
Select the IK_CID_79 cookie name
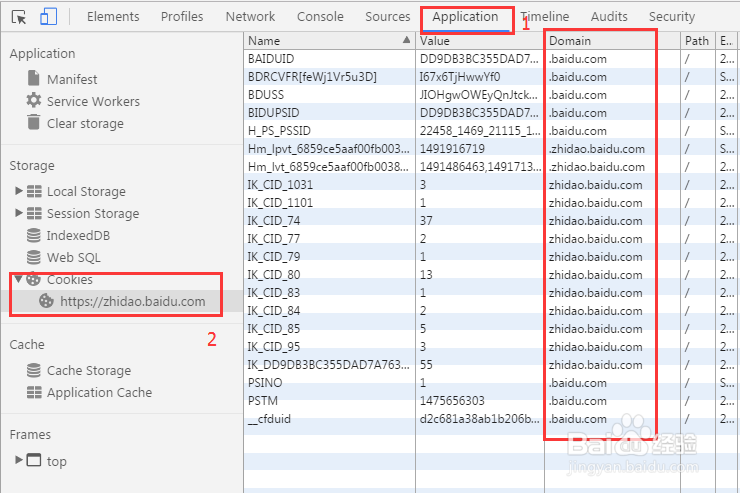pos(274,257)
